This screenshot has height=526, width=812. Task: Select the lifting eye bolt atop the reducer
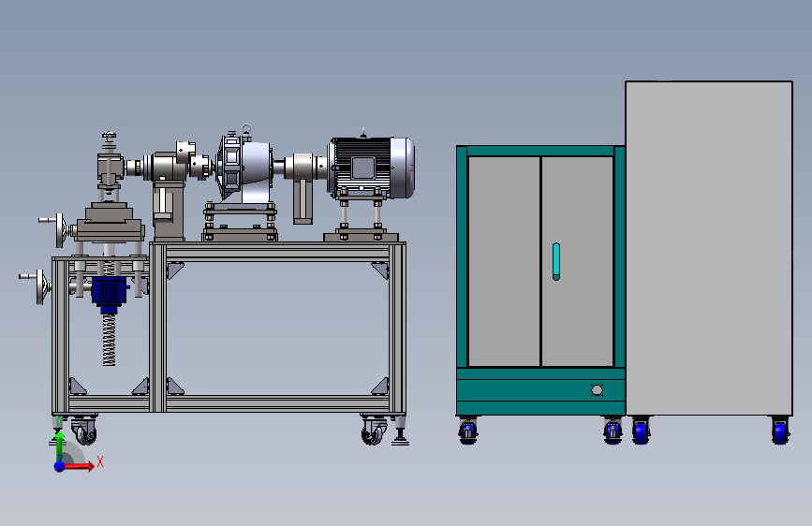[x=246, y=129]
